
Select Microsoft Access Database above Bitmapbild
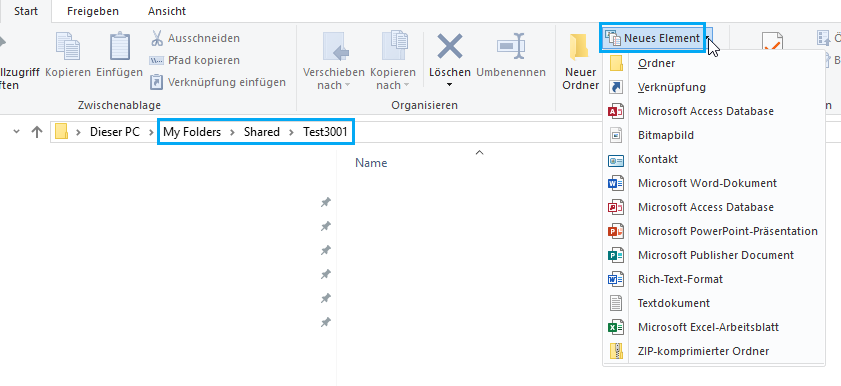point(713,111)
